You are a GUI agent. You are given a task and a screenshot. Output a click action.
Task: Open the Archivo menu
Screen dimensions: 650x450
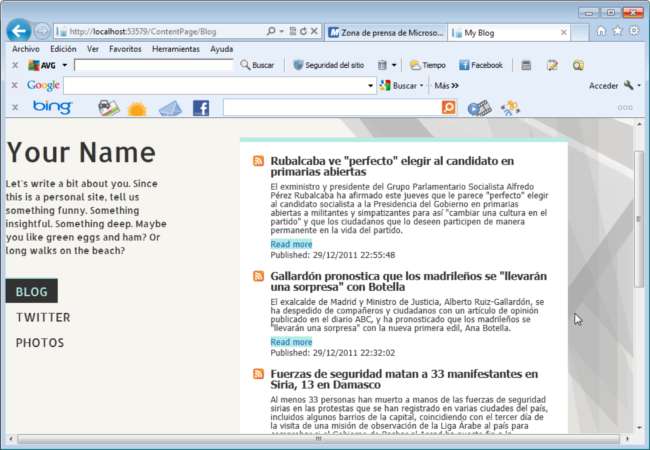tap(26, 49)
